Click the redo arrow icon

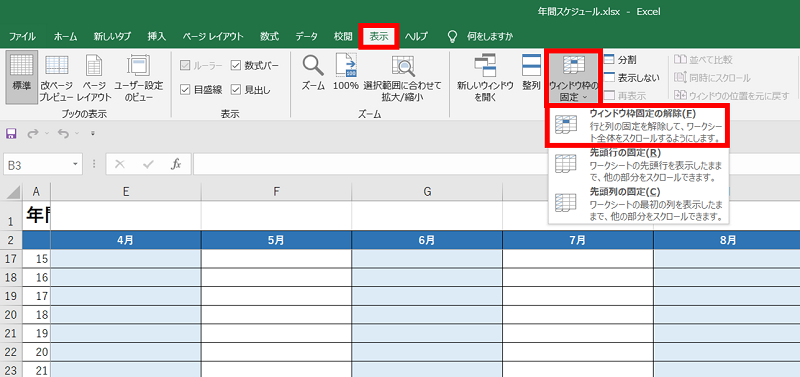click(x=33, y=134)
